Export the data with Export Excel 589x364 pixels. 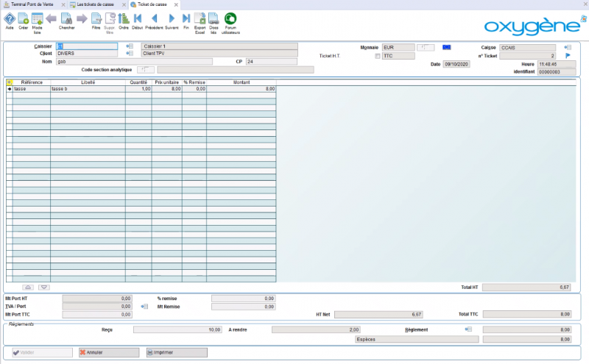(x=200, y=19)
